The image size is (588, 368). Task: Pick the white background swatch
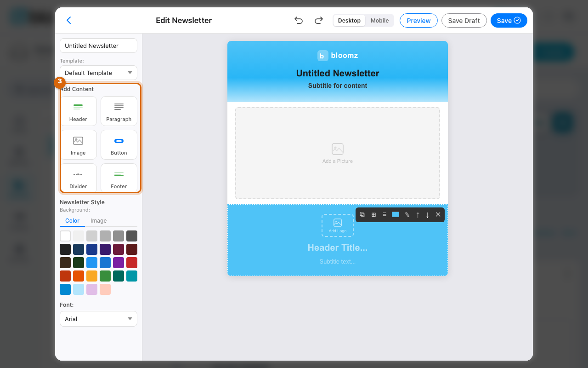(x=65, y=236)
